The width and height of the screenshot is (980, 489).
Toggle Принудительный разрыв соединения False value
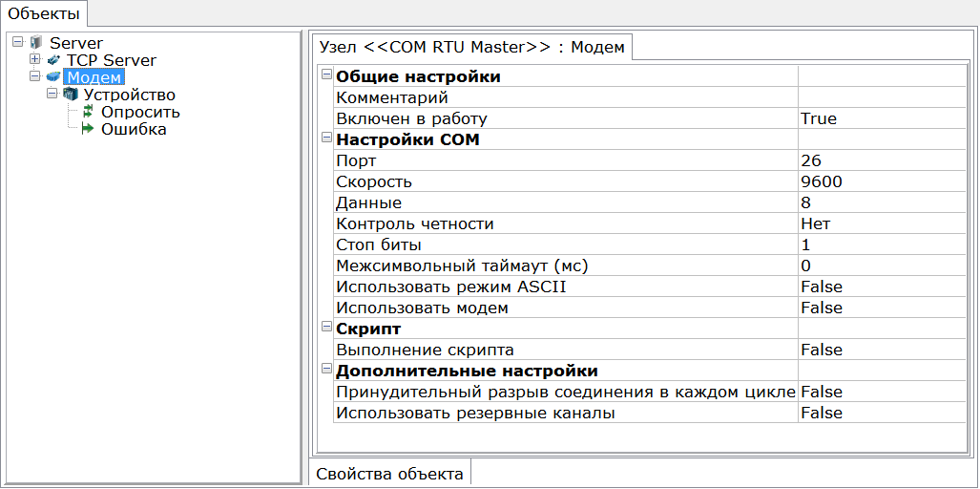coord(882,392)
